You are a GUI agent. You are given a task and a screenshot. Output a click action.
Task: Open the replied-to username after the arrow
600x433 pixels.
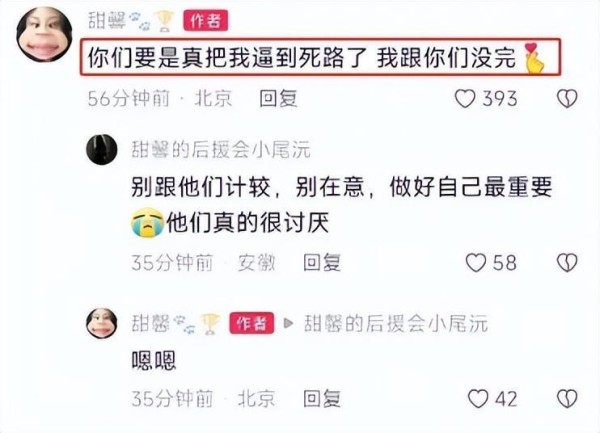click(395, 324)
